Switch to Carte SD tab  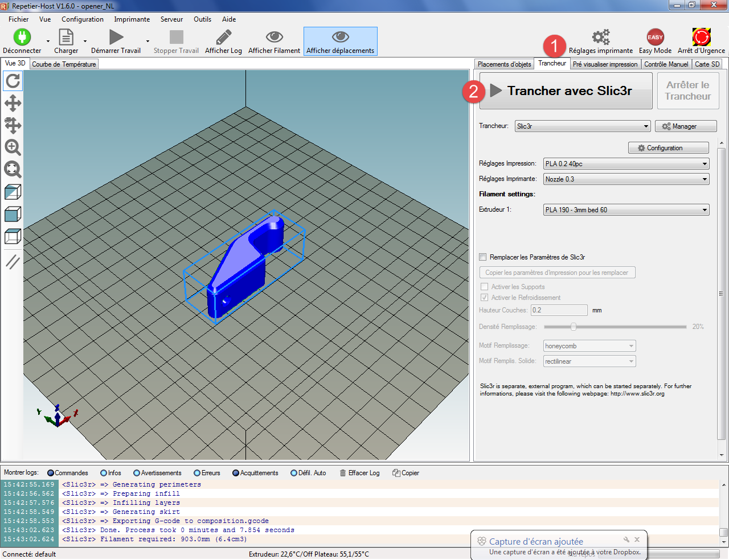[707, 64]
